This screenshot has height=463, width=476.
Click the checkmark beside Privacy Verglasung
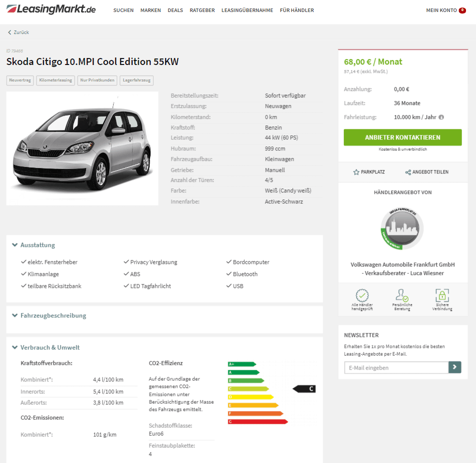126,261
